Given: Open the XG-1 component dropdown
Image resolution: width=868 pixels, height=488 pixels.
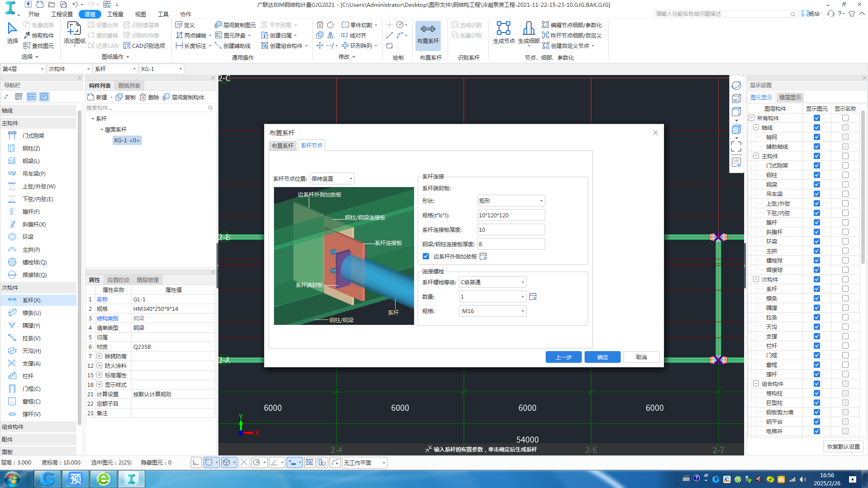Looking at the screenshot, I should (x=161, y=69).
